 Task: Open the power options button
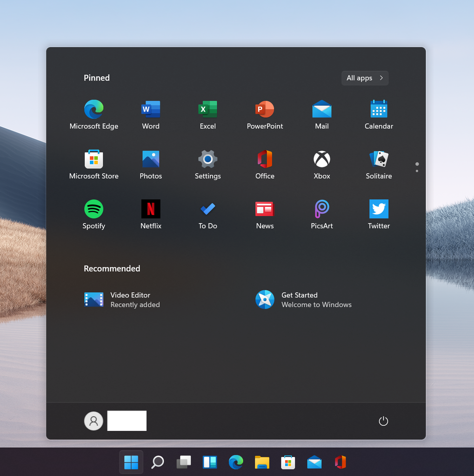[383, 421]
